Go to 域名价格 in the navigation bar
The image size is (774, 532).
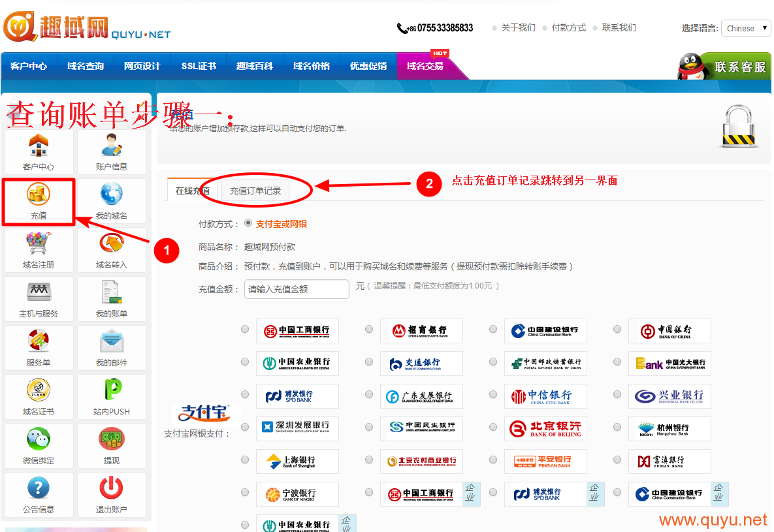point(312,66)
